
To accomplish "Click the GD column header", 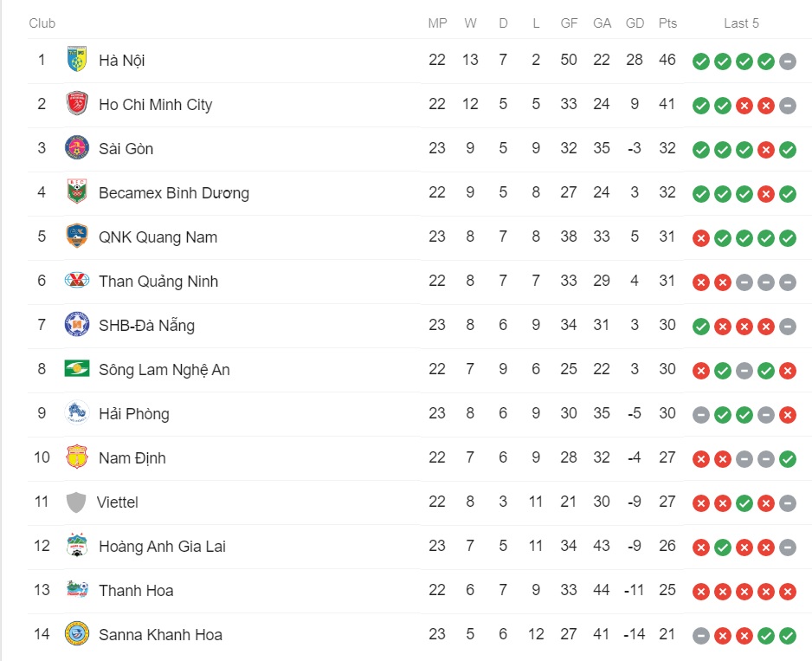I will [635, 23].
